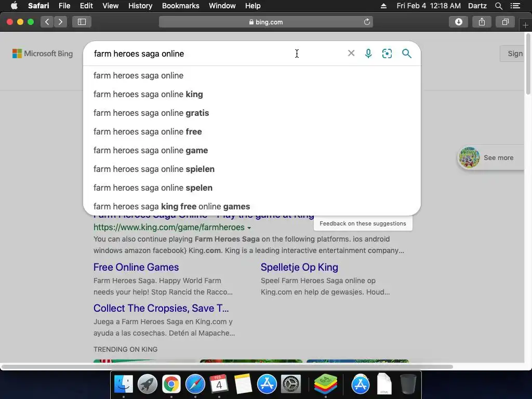This screenshot has height=399, width=532.
Task: Open System Preferences gear in Dock
Action: [291, 384]
